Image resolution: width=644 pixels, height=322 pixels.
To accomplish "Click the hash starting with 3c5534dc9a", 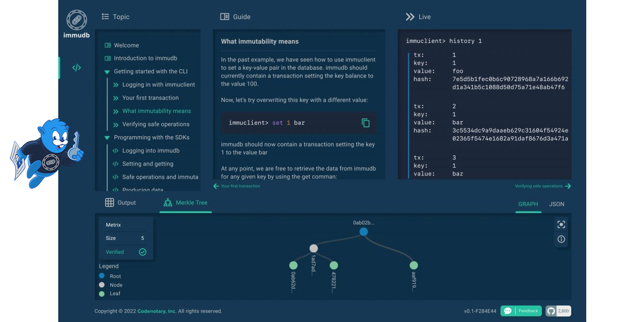I will [510, 135].
